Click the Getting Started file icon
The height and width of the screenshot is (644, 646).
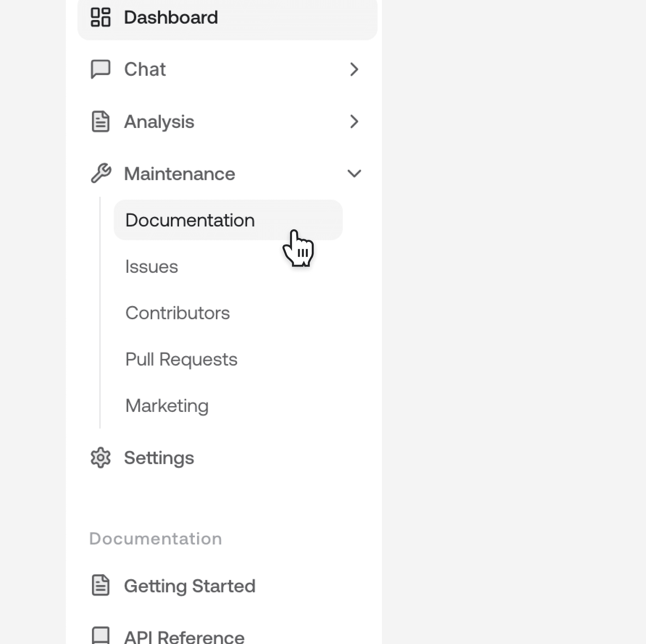100,585
